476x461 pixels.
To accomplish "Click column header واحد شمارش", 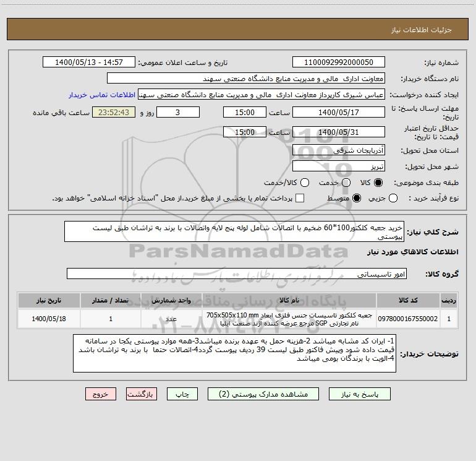I will [x=171, y=301].
